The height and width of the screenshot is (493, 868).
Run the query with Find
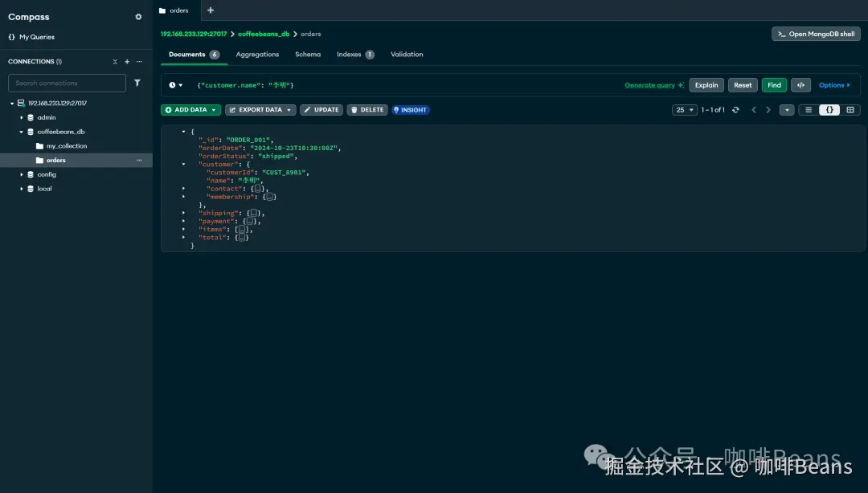[774, 85]
